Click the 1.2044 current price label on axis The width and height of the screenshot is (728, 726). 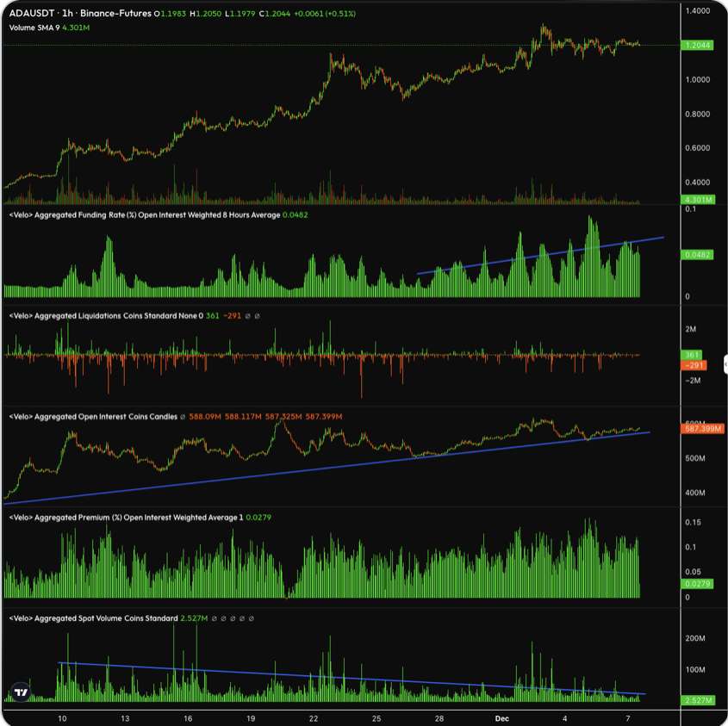(697, 45)
